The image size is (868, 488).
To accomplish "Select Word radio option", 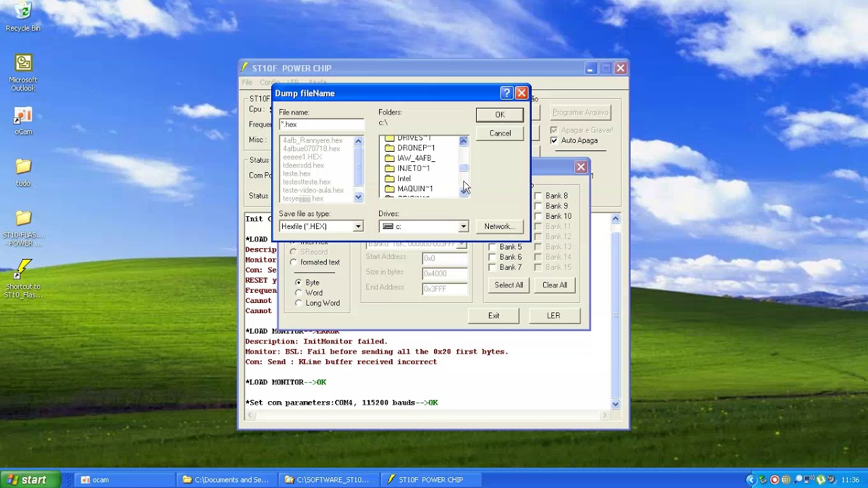I will click(298, 293).
